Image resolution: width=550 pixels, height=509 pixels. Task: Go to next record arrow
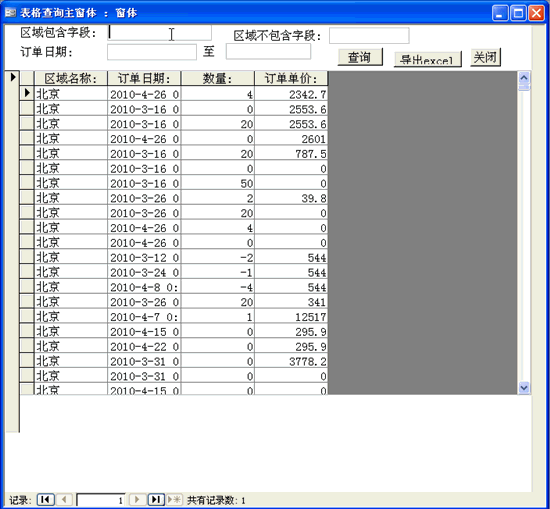pyautogui.click(x=137, y=499)
